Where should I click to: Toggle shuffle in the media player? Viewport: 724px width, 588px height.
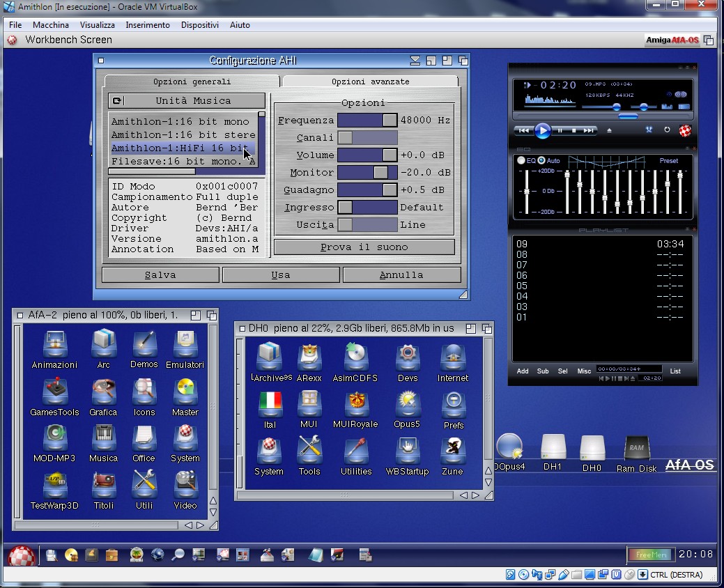tap(649, 130)
